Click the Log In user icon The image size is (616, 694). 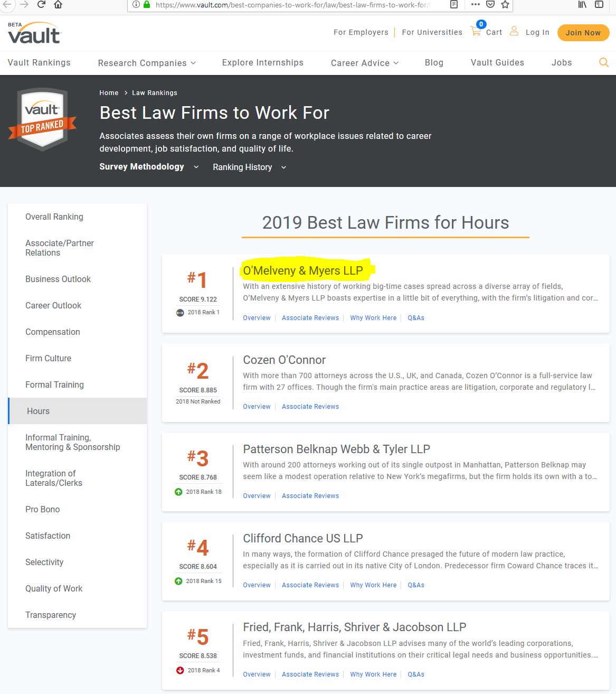point(514,31)
